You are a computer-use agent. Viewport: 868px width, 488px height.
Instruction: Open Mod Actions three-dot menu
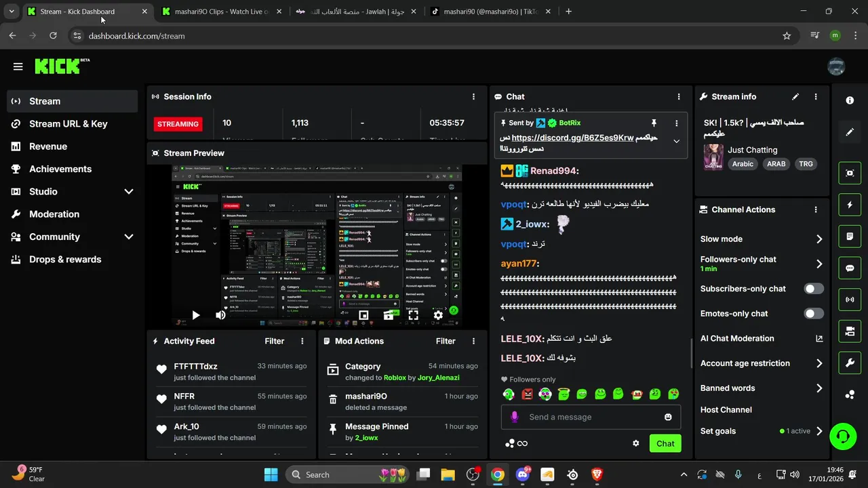pos(473,342)
